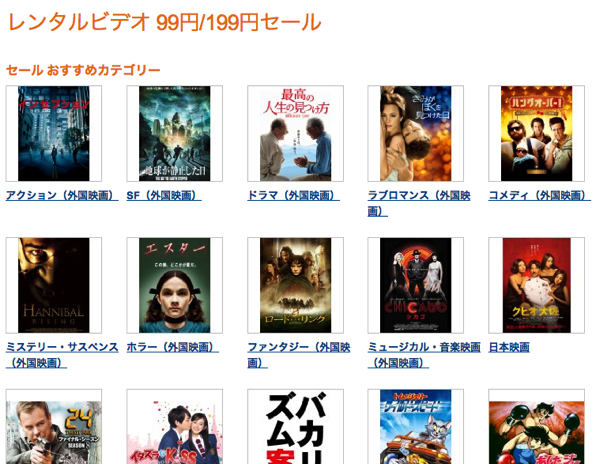Open ミステリー・サスペンス（外国映画） link
This screenshot has height=464, width=600.
62,355
